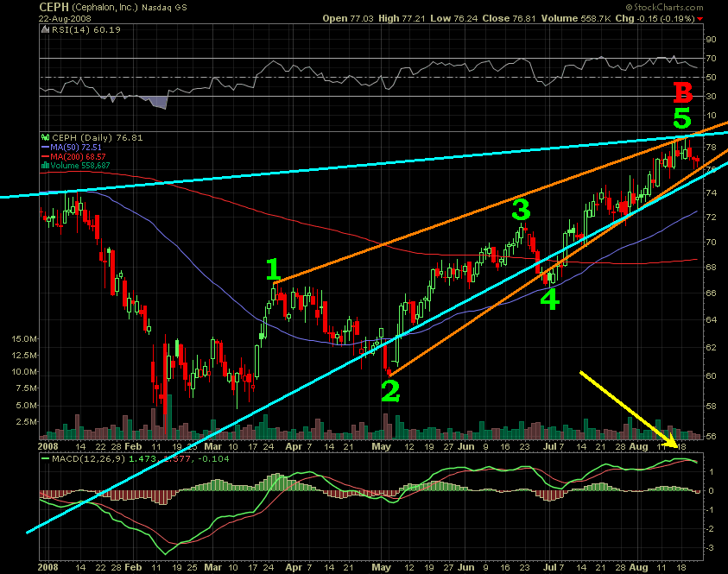Click the 12.5M volume scale label
This screenshot has width=728, height=574.
[24, 356]
